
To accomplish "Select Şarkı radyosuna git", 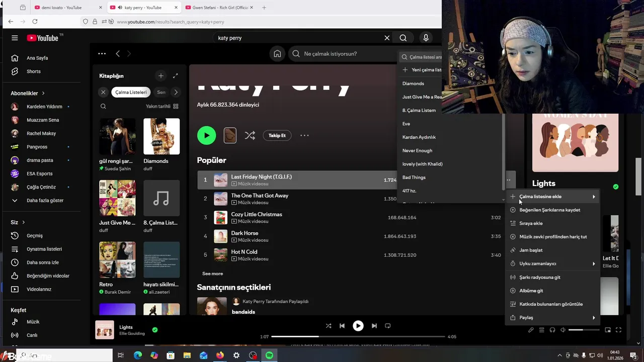I will [553, 277].
